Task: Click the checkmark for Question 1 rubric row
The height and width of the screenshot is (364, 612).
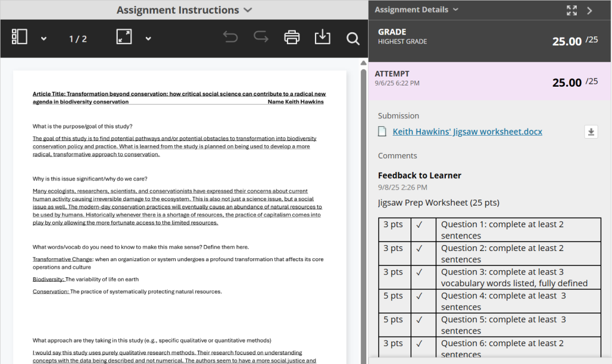Action: (419, 225)
